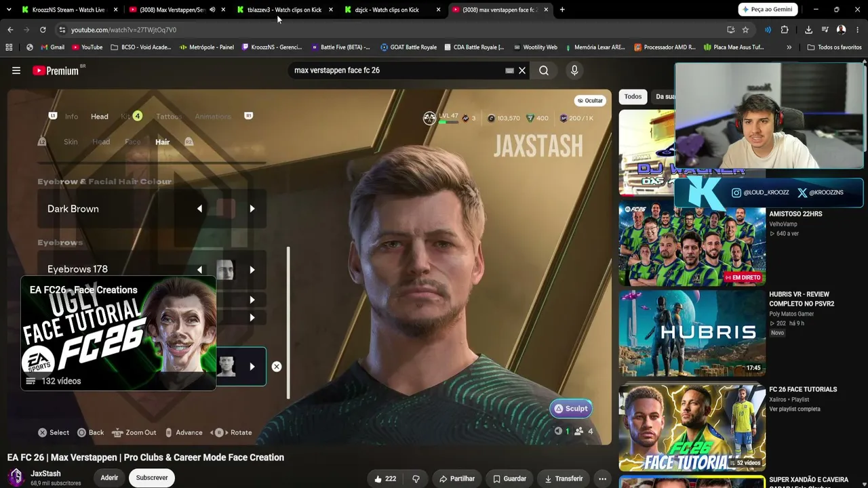The image size is (868, 488).
Task: Open Chrome three-dot menu
Action: click(x=858, y=30)
